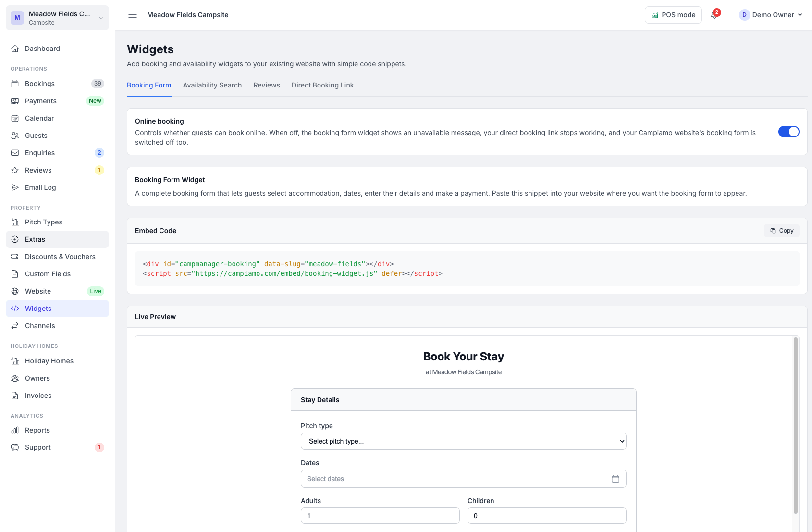Turn off the Online booking switch
The width and height of the screenshot is (812, 532).
pos(789,132)
